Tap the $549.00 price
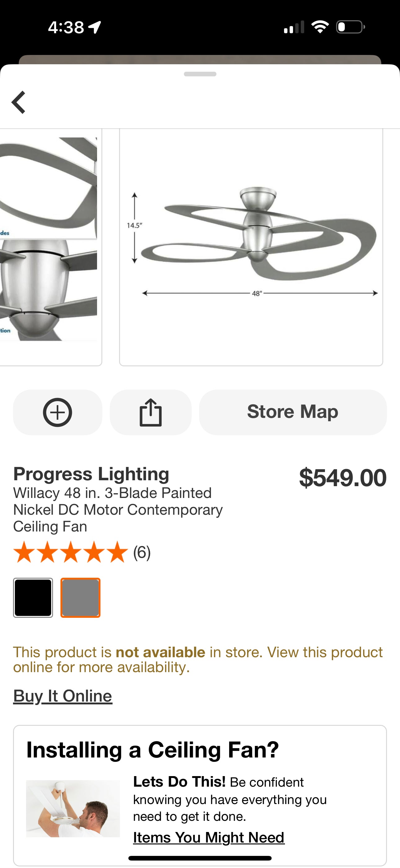This screenshot has width=400, height=868. (343, 478)
